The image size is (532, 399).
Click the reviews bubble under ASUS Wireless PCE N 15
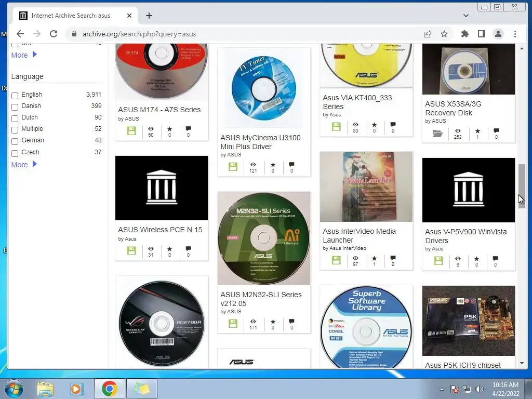pyautogui.click(x=188, y=249)
